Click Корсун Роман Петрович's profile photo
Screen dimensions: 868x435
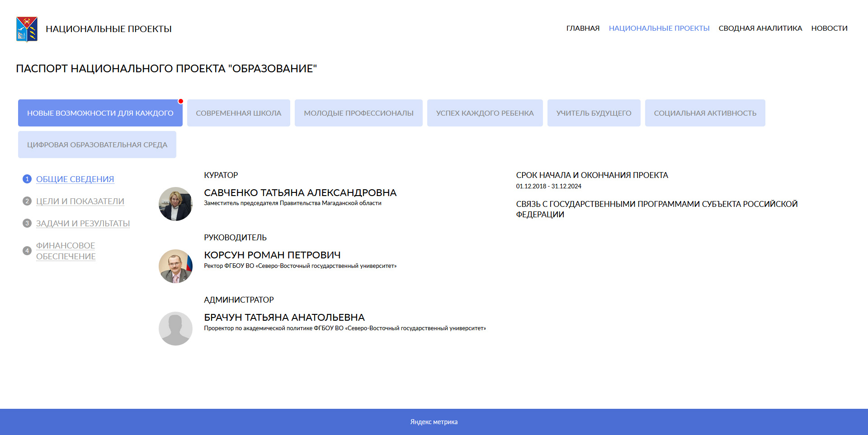(175, 266)
